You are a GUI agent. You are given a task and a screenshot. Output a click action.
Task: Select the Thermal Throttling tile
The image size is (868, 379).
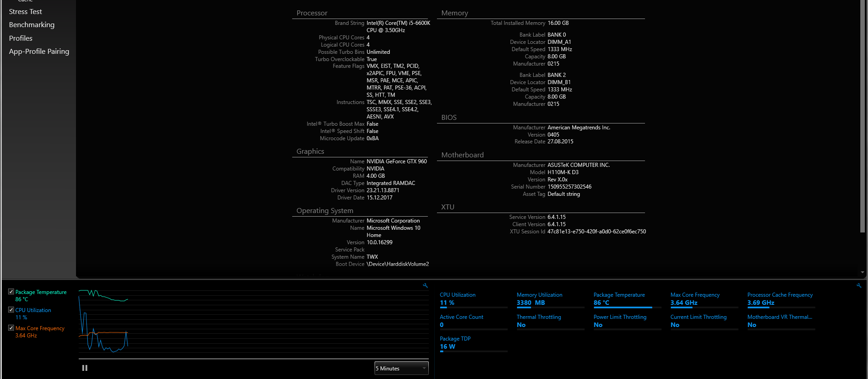coord(550,322)
